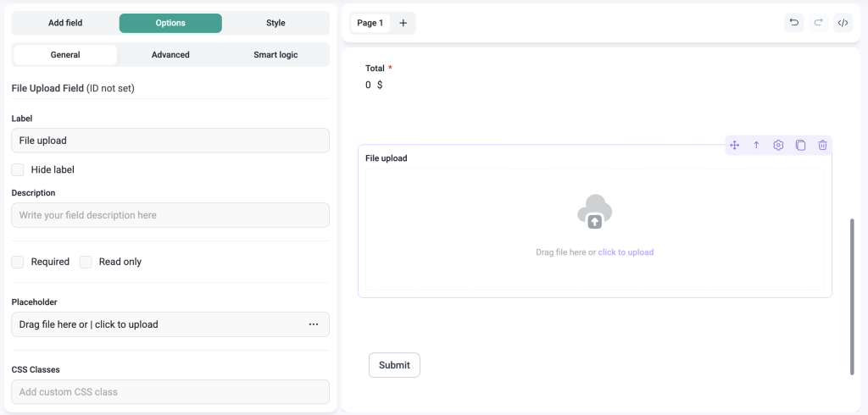Open the Advanced sub-tab
The height and width of the screenshot is (415, 868).
pos(170,55)
